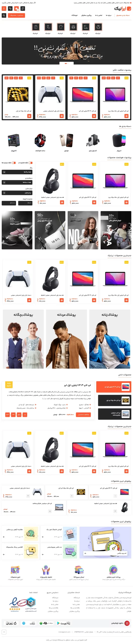Expand the 'همه دسته ها' category dropdown
133x644 pixels.
tap(17, 182)
